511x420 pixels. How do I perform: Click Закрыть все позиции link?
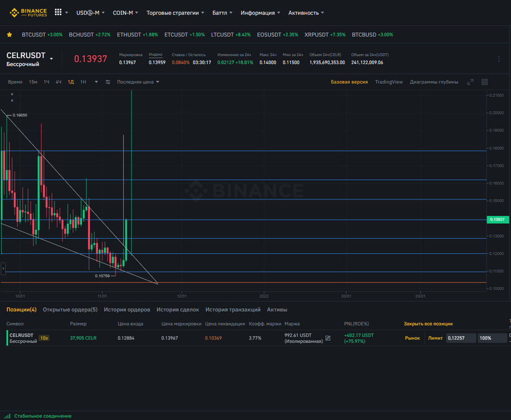(428, 324)
